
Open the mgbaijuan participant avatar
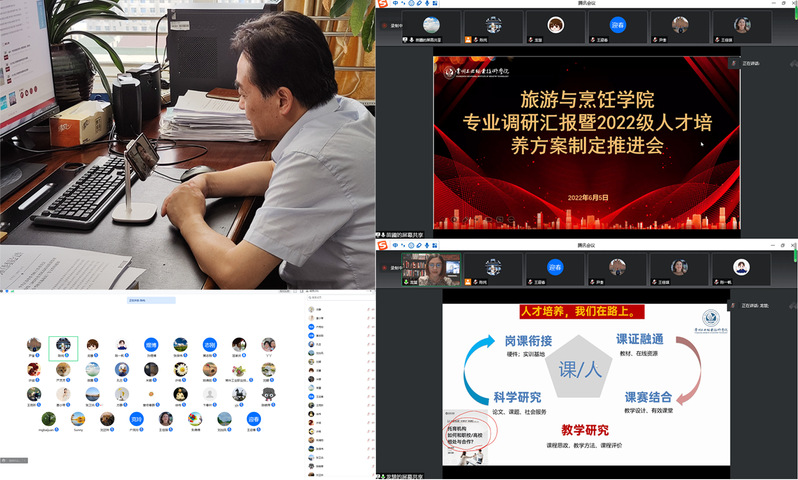[47, 419]
